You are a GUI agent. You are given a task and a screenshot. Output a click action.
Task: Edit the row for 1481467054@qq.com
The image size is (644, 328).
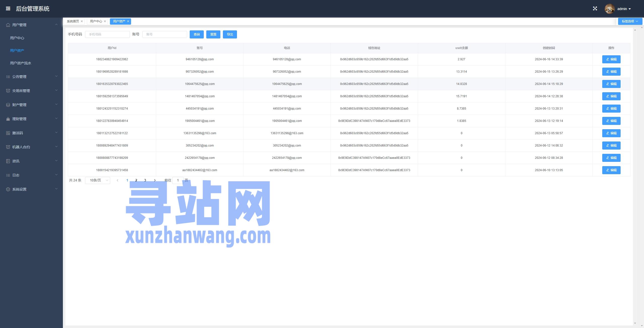click(611, 96)
